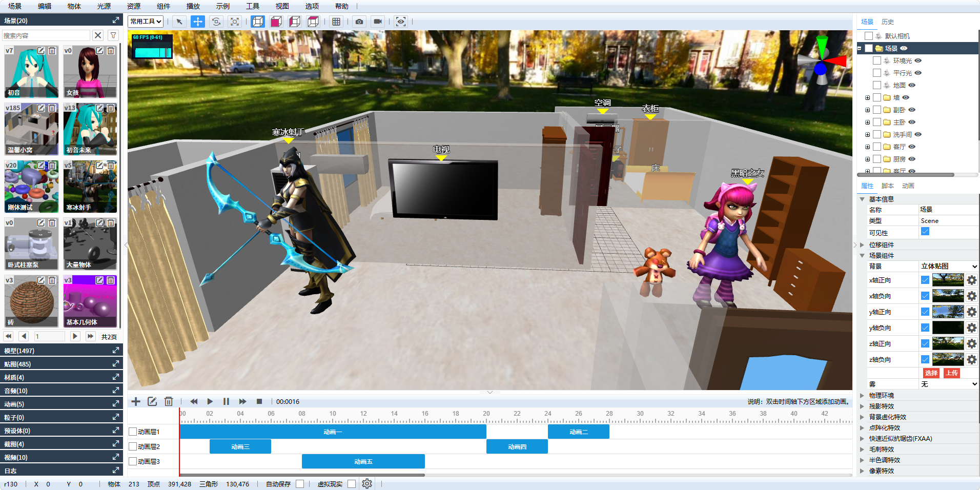Open settings for x轴正向 texture

coord(972,280)
